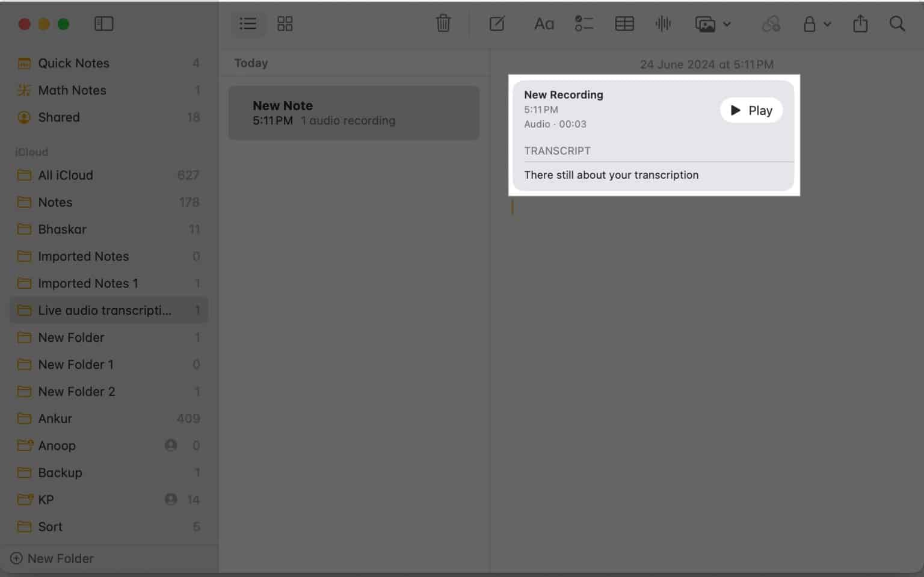Insert a checklist using the checklist icon

pos(583,23)
